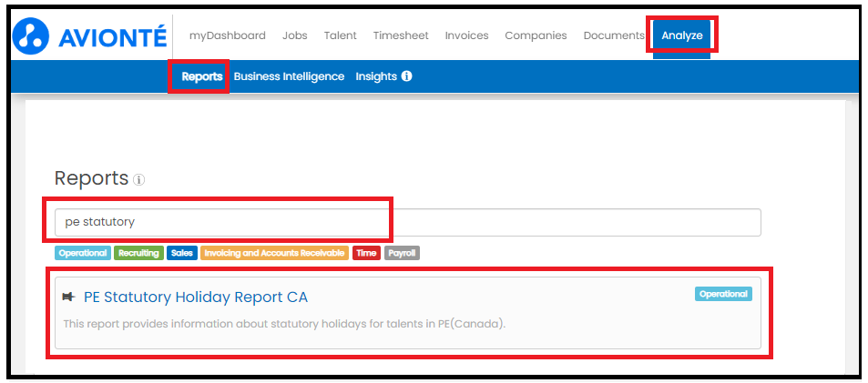Filter by Invoicing and Accounts Receivable tag
868x383 pixels.
pos(274,253)
